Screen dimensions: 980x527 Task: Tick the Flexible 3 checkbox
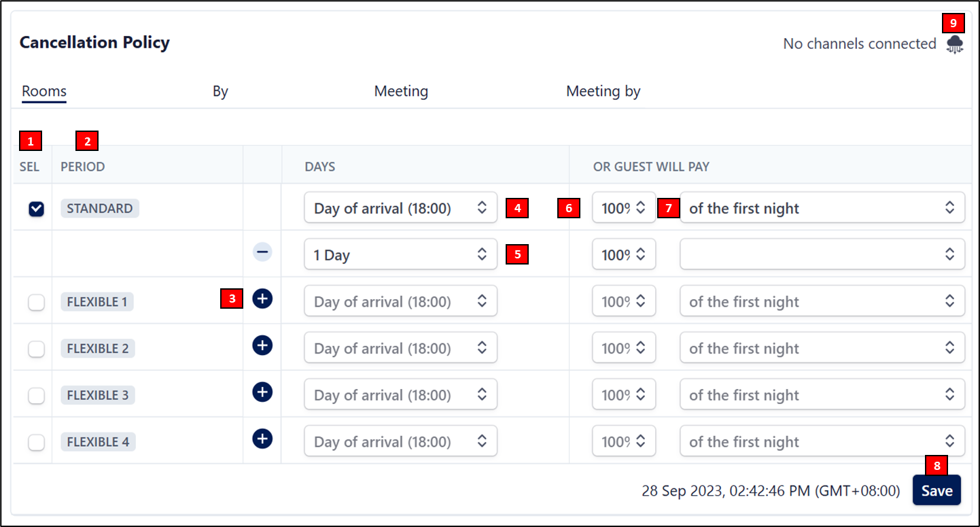tap(36, 395)
